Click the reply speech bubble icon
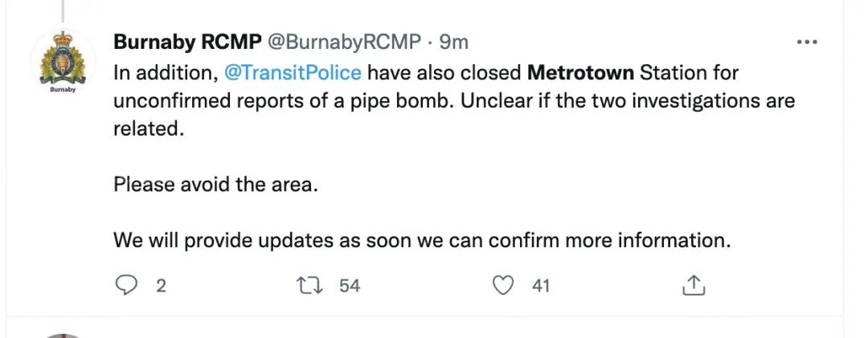 tap(125, 284)
